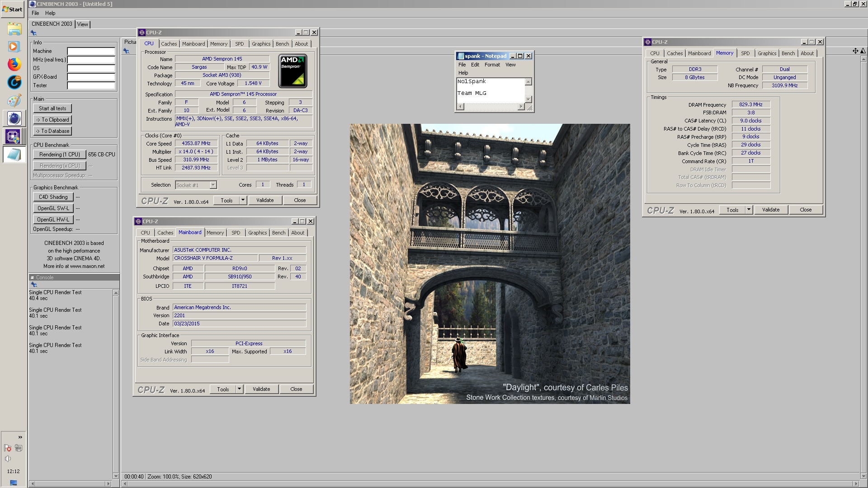This screenshot has width=868, height=488.
Task: Click Close button in Mainboard CPU-Z window
Action: pos(296,389)
